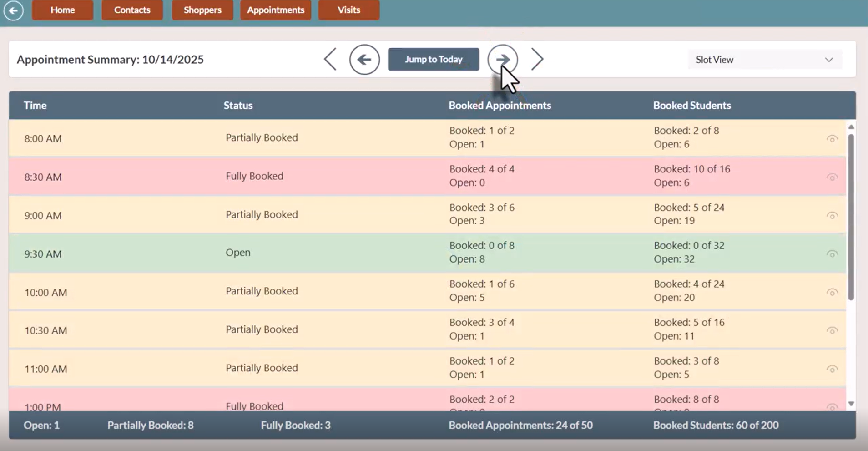Screen dimensions: 868x451
Task: Open the Visits tab
Action: coord(349,10)
